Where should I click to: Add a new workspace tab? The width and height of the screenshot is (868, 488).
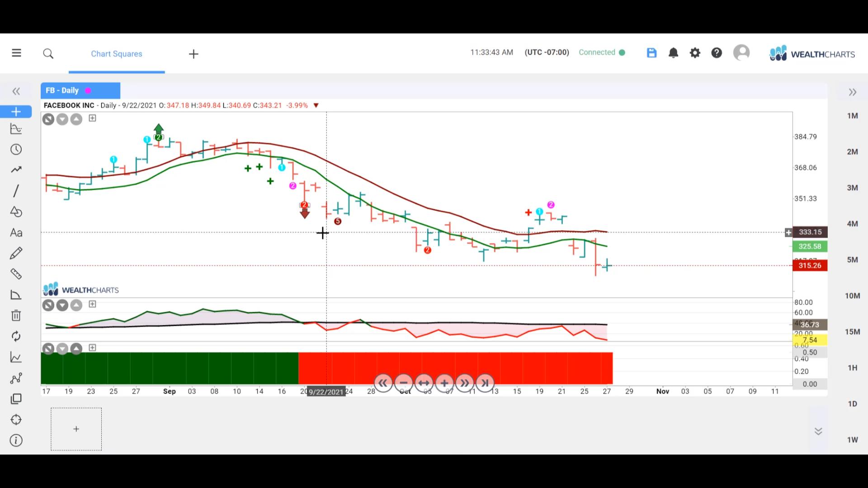[x=193, y=54]
